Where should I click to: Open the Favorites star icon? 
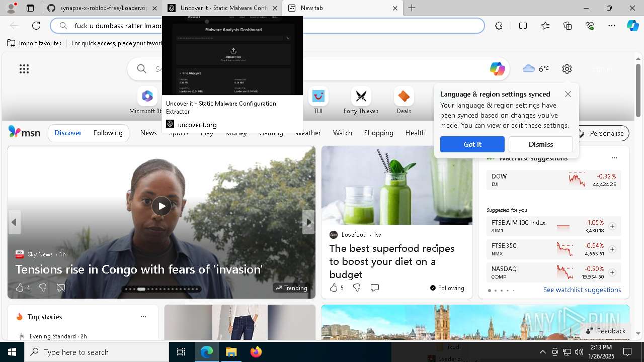(x=545, y=26)
